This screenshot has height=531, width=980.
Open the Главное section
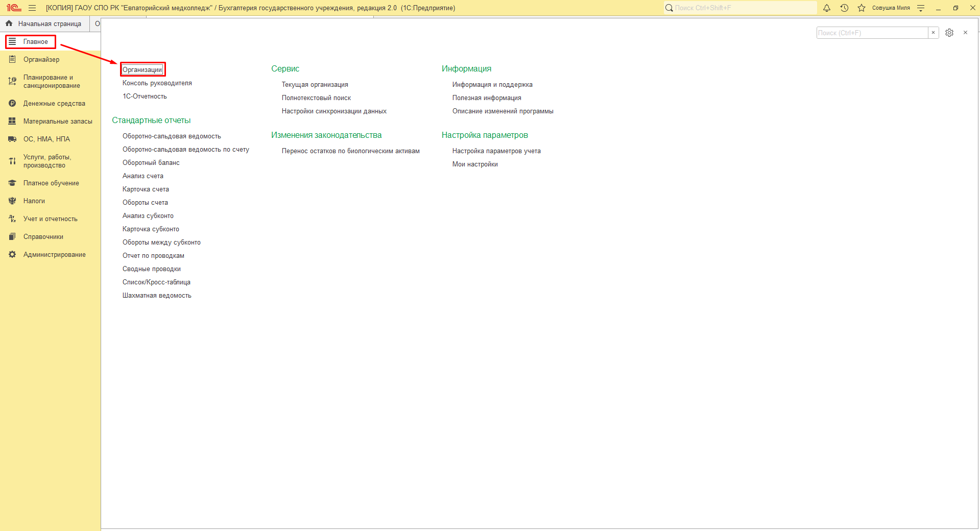coord(36,42)
